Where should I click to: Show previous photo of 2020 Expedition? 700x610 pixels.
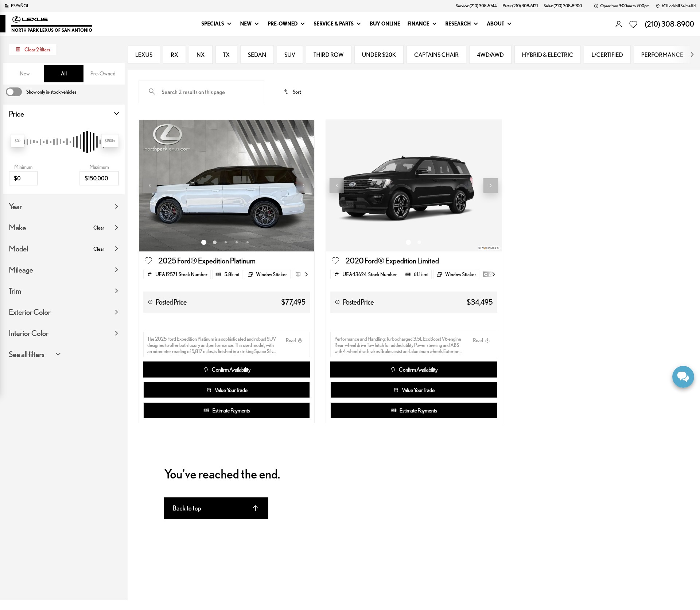pos(337,185)
